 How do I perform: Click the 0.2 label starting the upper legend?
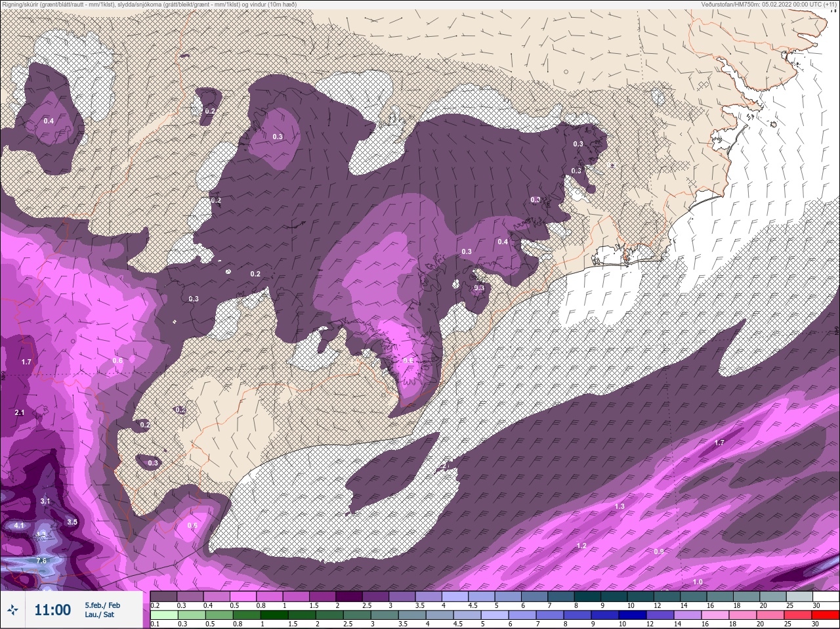pyautogui.click(x=156, y=605)
